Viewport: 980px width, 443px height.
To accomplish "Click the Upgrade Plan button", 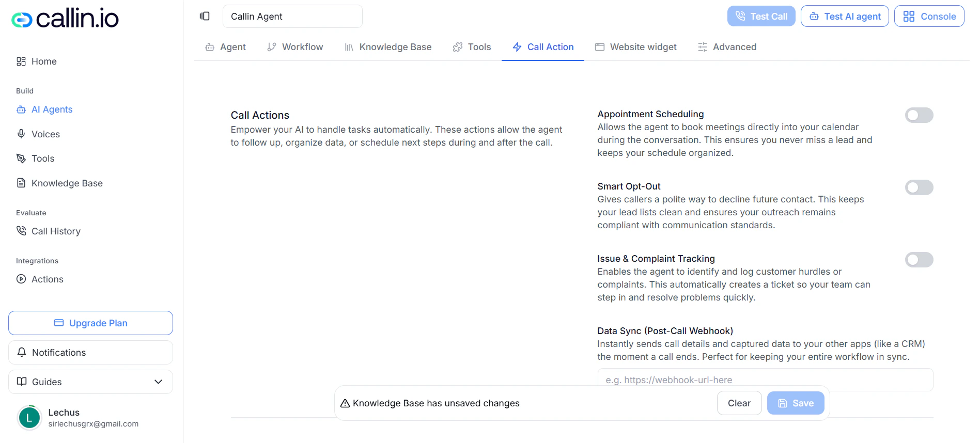I will [90, 323].
